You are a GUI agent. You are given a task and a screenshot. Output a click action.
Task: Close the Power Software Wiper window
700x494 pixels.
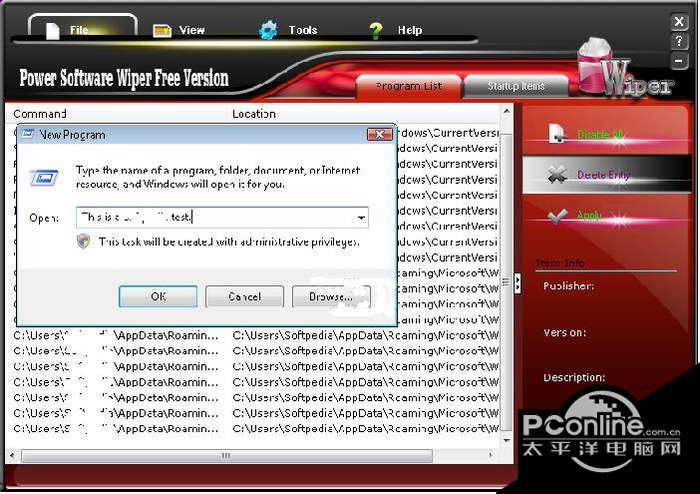click(679, 21)
